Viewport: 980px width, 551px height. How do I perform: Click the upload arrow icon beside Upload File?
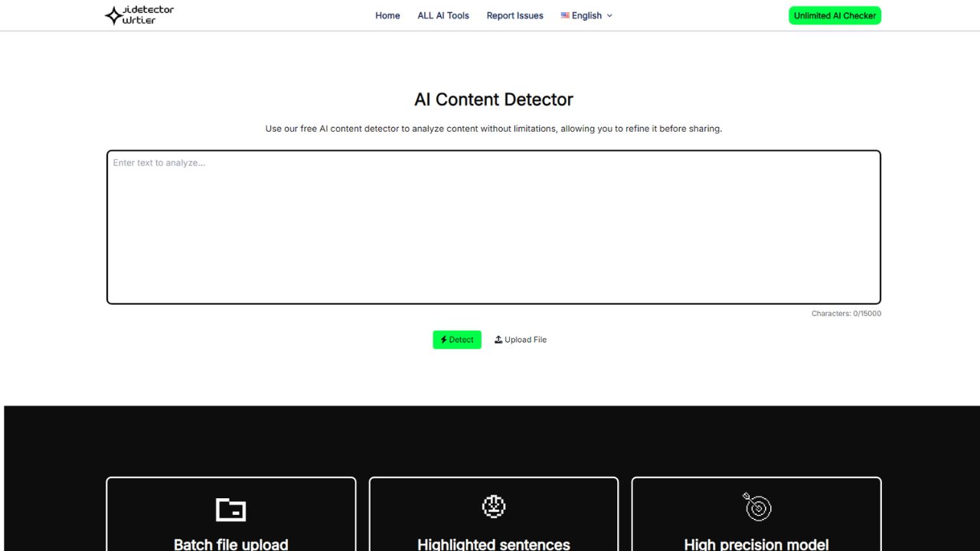point(498,339)
